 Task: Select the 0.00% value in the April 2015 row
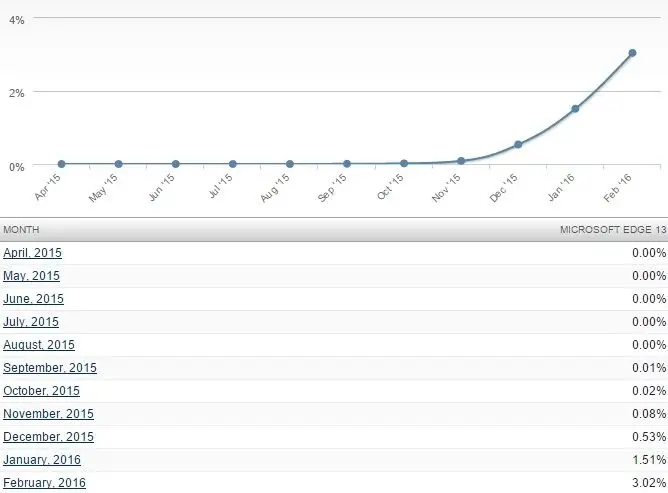649,253
